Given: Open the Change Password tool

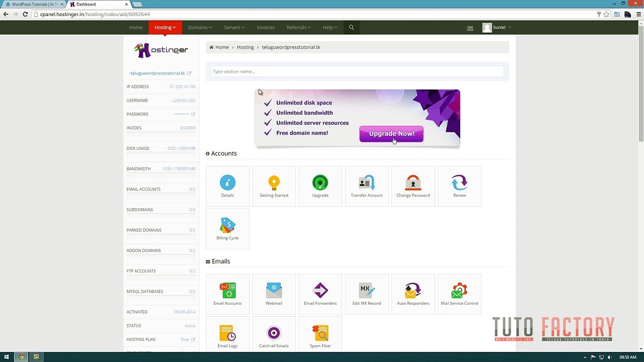Looking at the screenshot, I should tap(413, 186).
